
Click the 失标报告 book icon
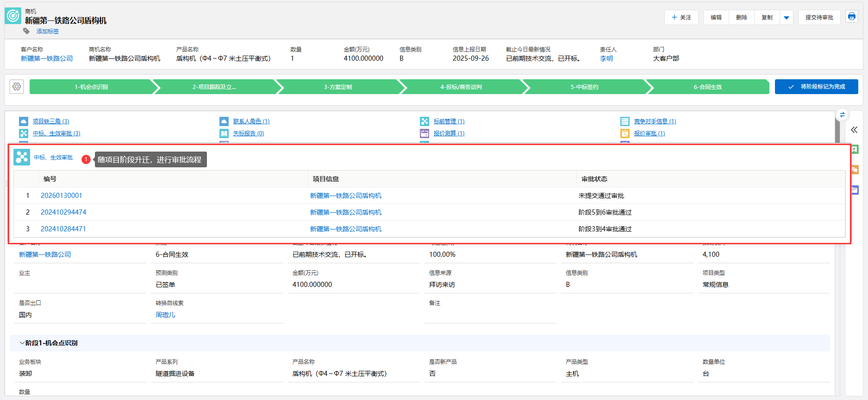(224, 133)
